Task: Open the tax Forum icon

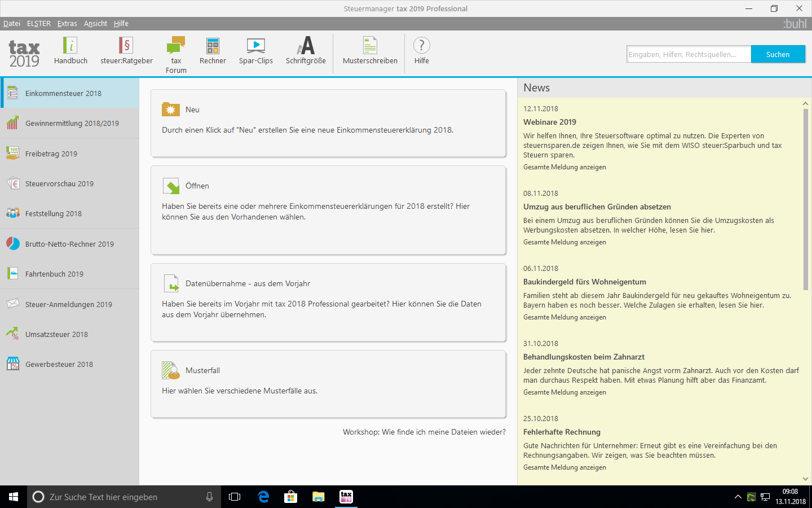Action: tap(176, 46)
